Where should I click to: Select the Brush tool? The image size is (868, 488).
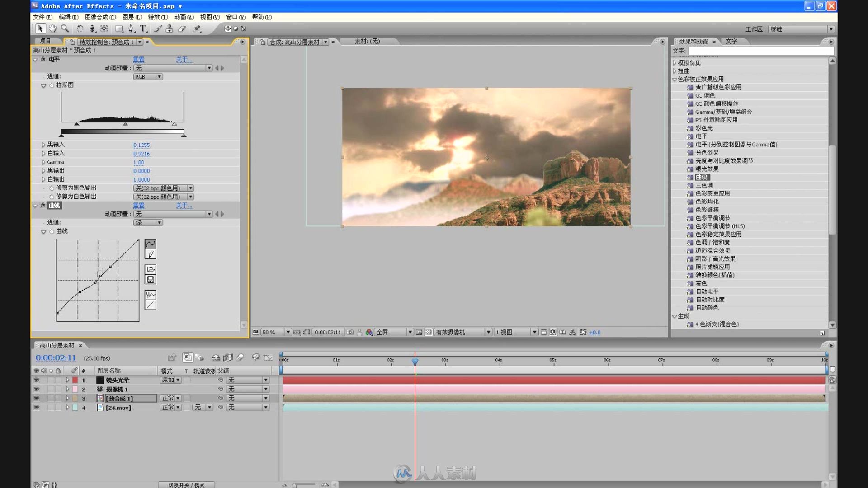(x=158, y=28)
